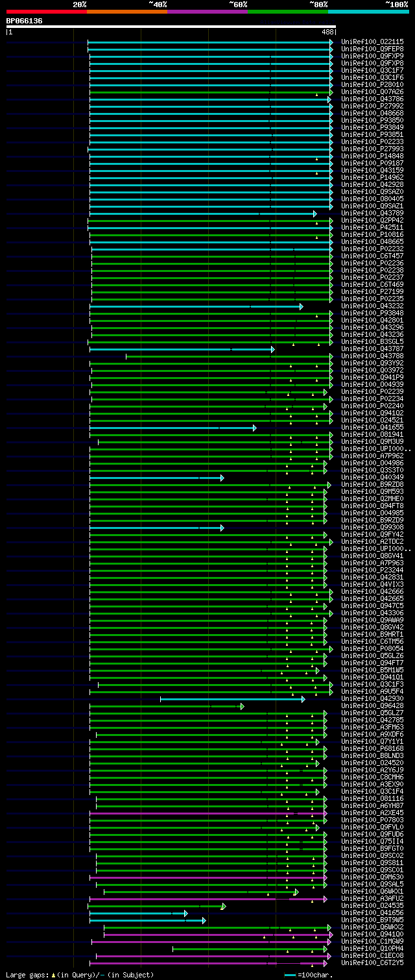Open hit UniRef100_B9HRT1

(372, 635)
